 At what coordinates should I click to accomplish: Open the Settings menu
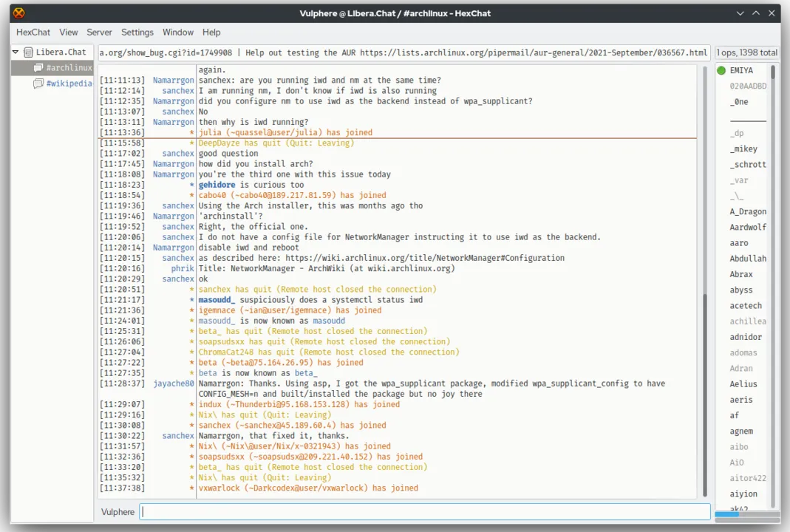coord(137,32)
